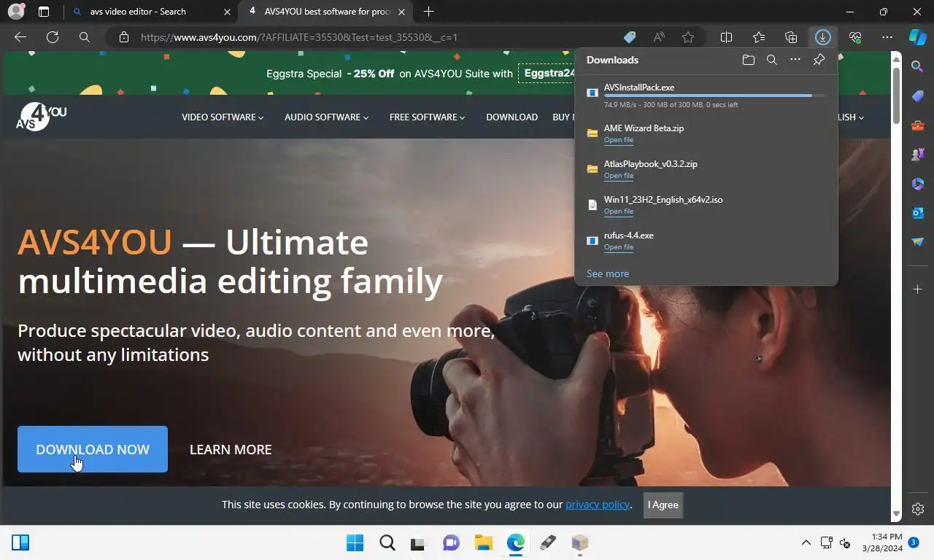The image size is (934, 560).
Task: Open taskbar Search magnifier
Action: tap(387, 542)
